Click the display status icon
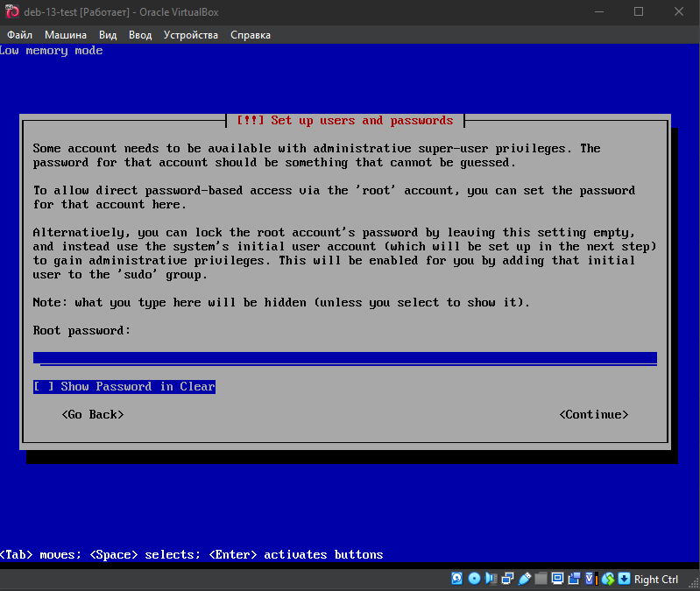The image size is (700, 591). tap(557, 579)
